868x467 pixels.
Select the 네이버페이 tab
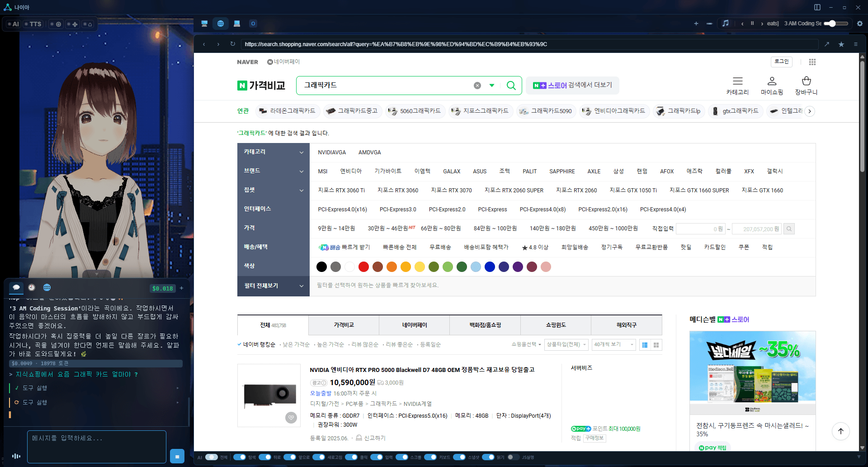tap(415, 325)
